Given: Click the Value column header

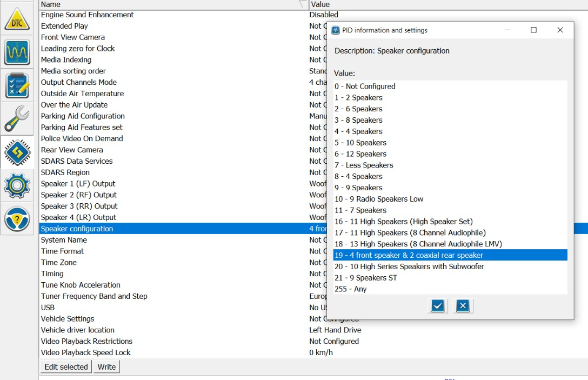Looking at the screenshot, I should click(x=449, y=4).
